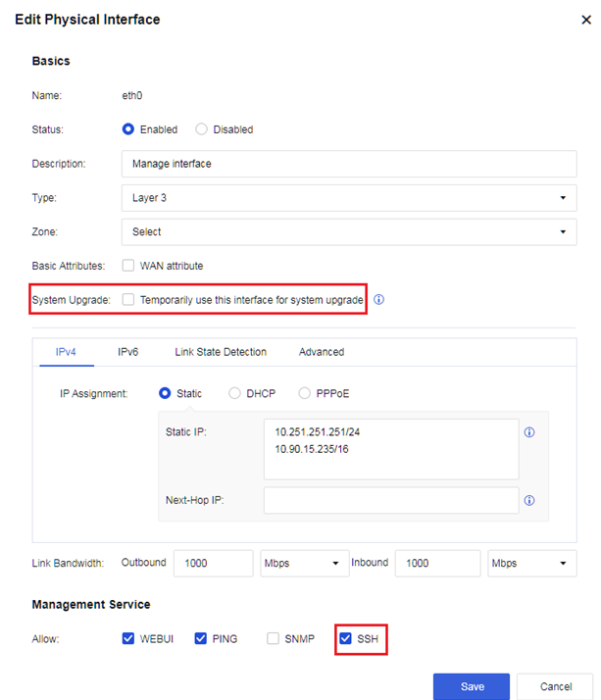Enable the WAN attribute checkbox
Image resolution: width=601 pixels, height=700 pixels.
click(x=127, y=266)
